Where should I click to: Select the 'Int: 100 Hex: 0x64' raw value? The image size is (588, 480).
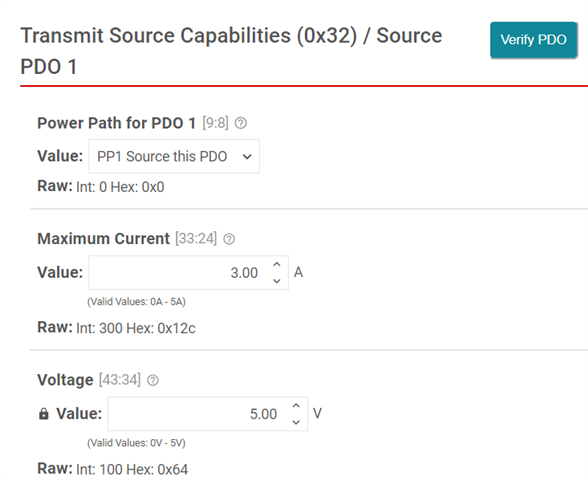(132, 469)
